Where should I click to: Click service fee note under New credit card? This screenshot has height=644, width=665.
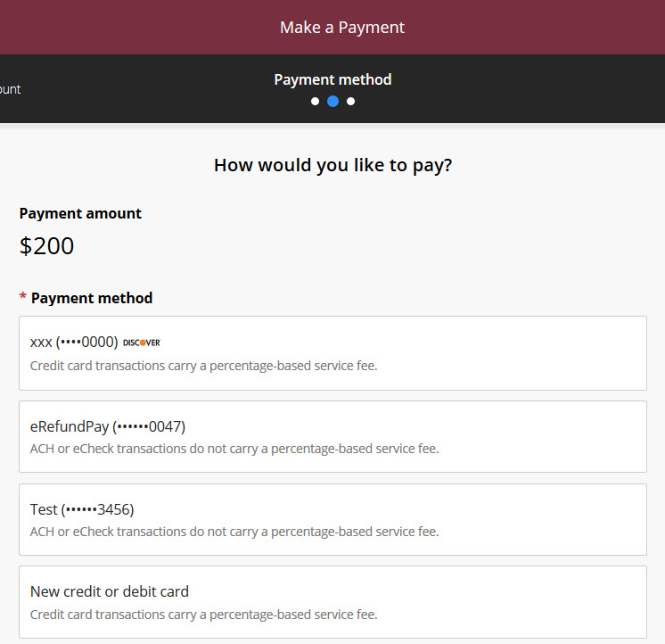(203, 615)
